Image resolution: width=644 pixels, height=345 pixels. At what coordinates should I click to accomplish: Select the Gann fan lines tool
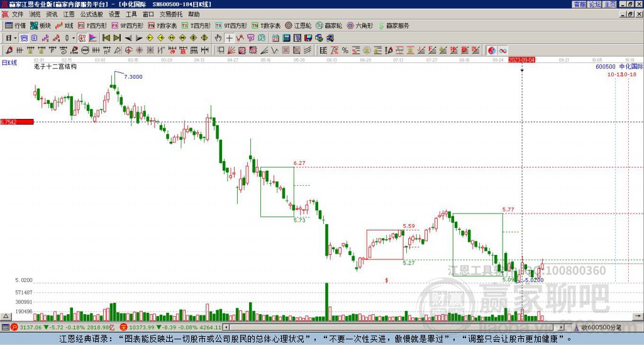point(231,50)
